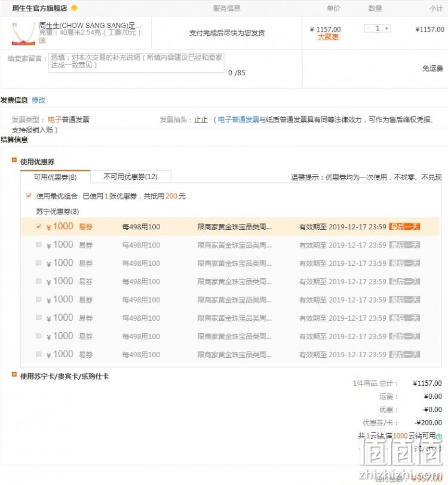
Task: Open the 周生生(CHOW SANG SANG)足 product title
Action: 90,25
